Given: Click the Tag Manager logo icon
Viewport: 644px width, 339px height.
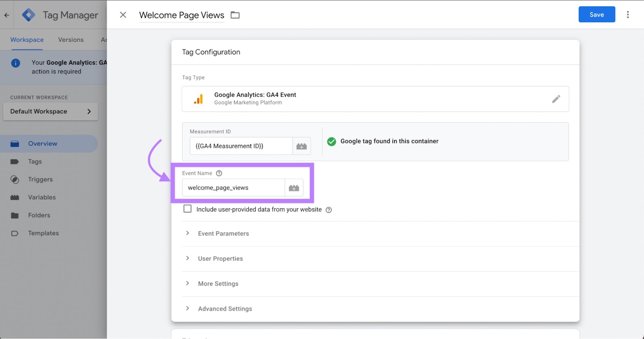Looking at the screenshot, I should coord(29,15).
